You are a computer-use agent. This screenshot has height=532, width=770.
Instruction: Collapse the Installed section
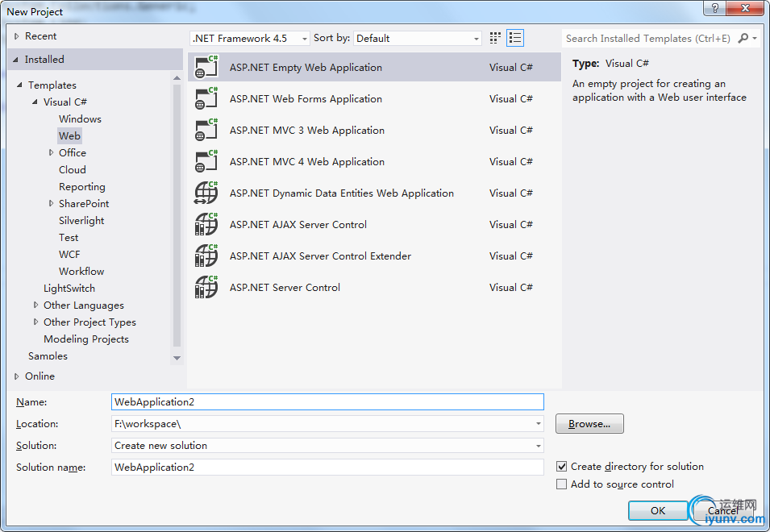[x=15, y=60]
